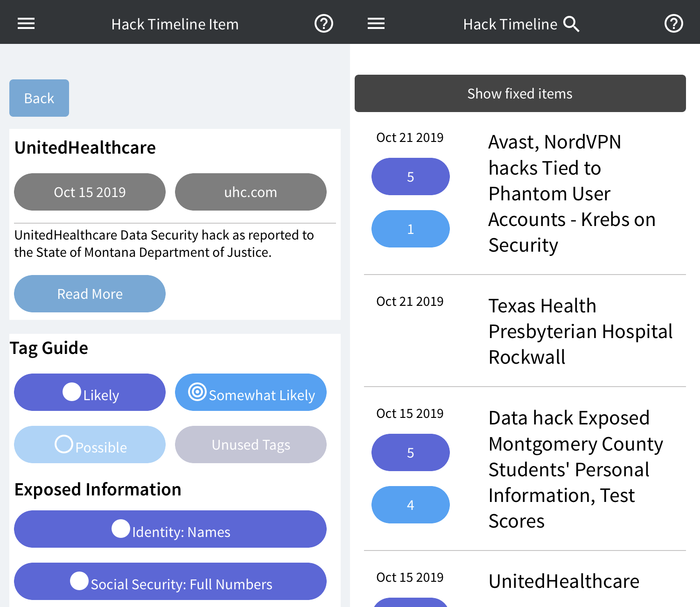Select the Possible tag in Tag Guide
Image resolution: width=700 pixels, height=607 pixels.
click(x=90, y=445)
